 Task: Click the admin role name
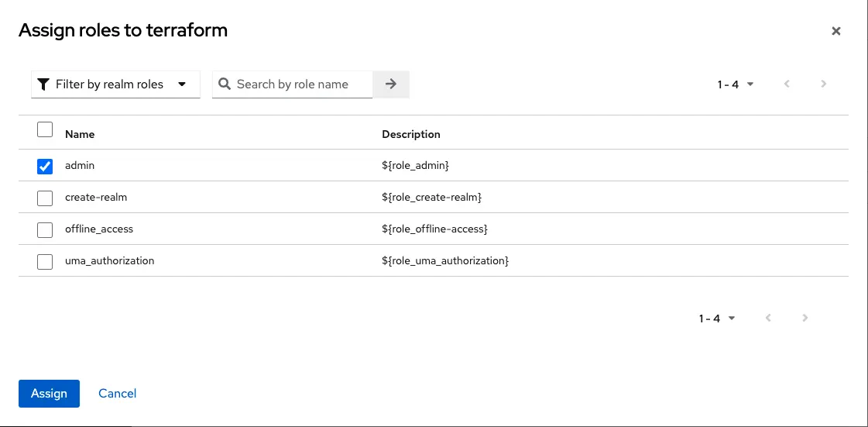tap(80, 165)
